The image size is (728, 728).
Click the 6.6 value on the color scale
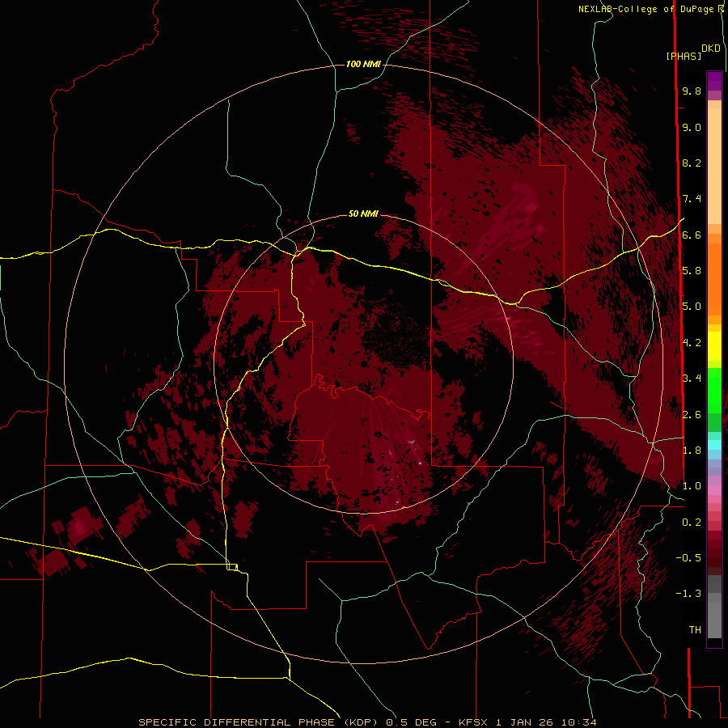pyautogui.click(x=692, y=235)
